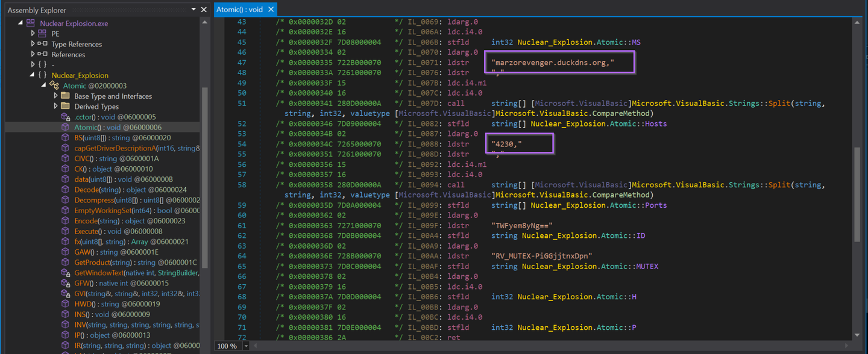
Task: Collapse the Nuclear_Explosion namespace node
Action: (33, 75)
